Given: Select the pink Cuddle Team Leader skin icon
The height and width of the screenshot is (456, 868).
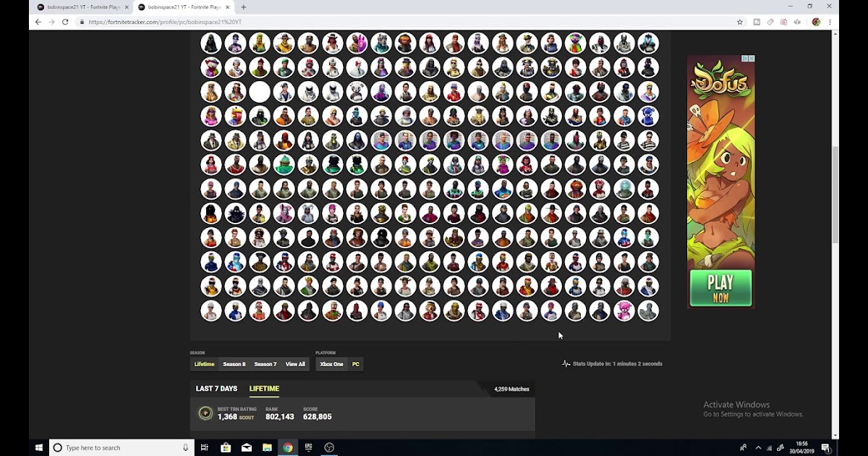Looking at the screenshot, I should [624, 311].
